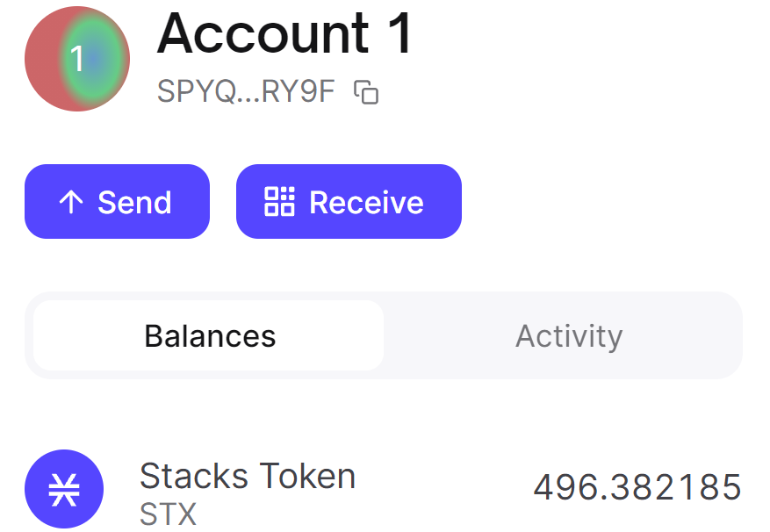Open the Send payment screen

pyautogui.click(x=117, y=201)
